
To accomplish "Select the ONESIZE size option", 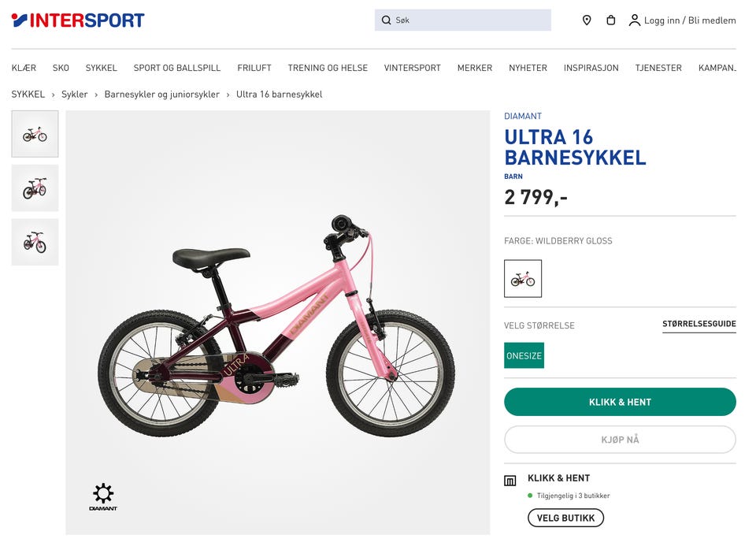I will [524, 355].
